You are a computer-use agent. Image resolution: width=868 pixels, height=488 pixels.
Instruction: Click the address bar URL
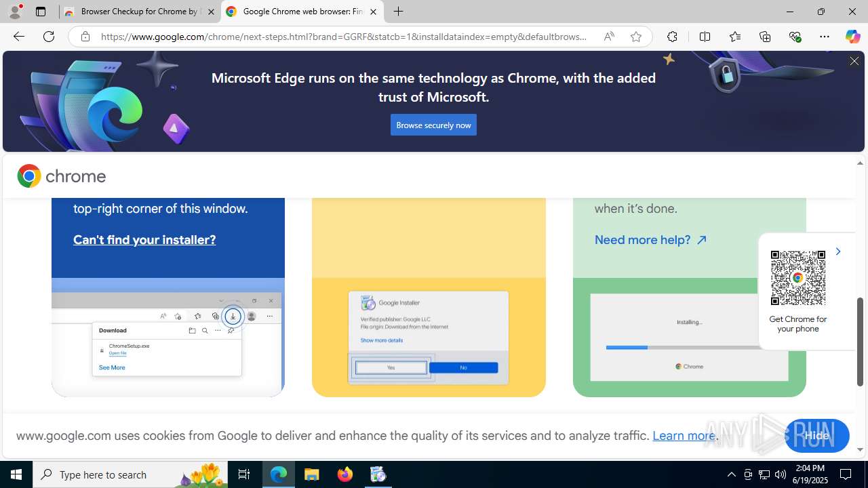[344, 37]
